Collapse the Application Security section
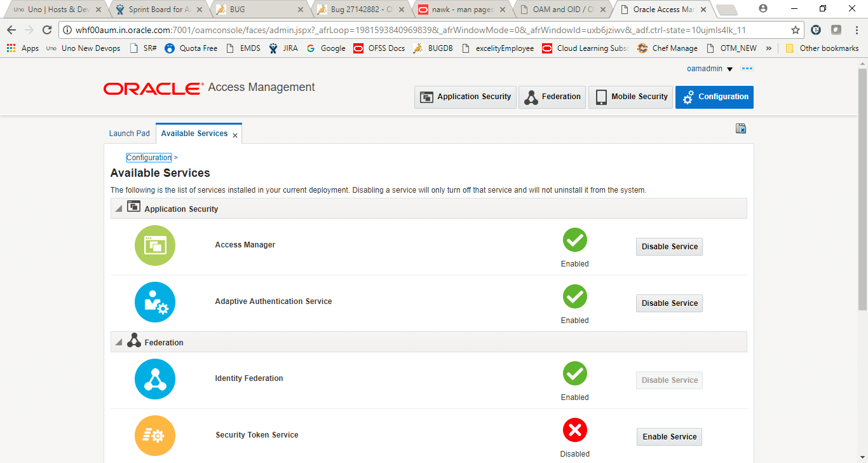Image resolution: width=868 pixels, height=463 pixels. (x=118, y=209)
